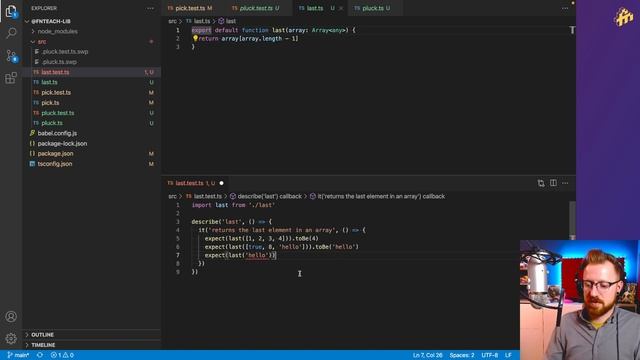Click 'import last' line in lower editor
The width and height of the screenshot is (640, 360).
(233, 205)
